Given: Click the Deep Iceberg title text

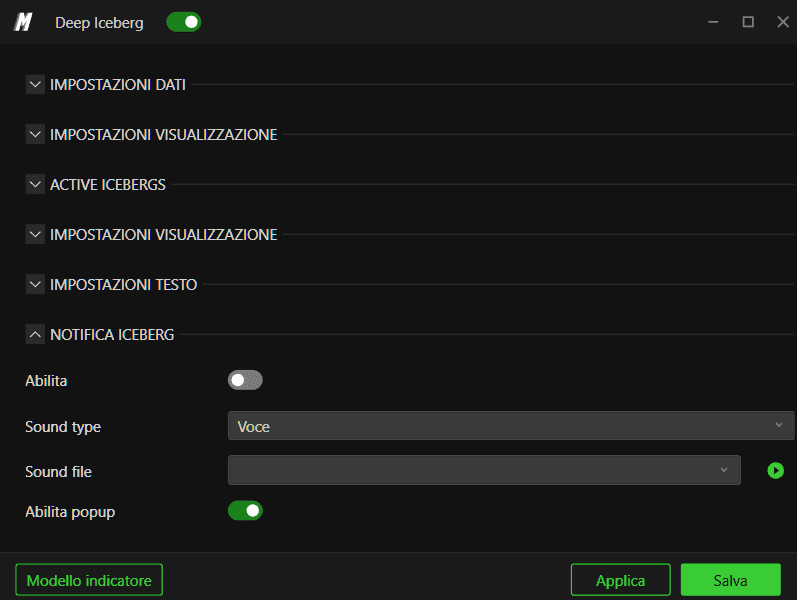Looking at the screenshot, I should point(99,23).
